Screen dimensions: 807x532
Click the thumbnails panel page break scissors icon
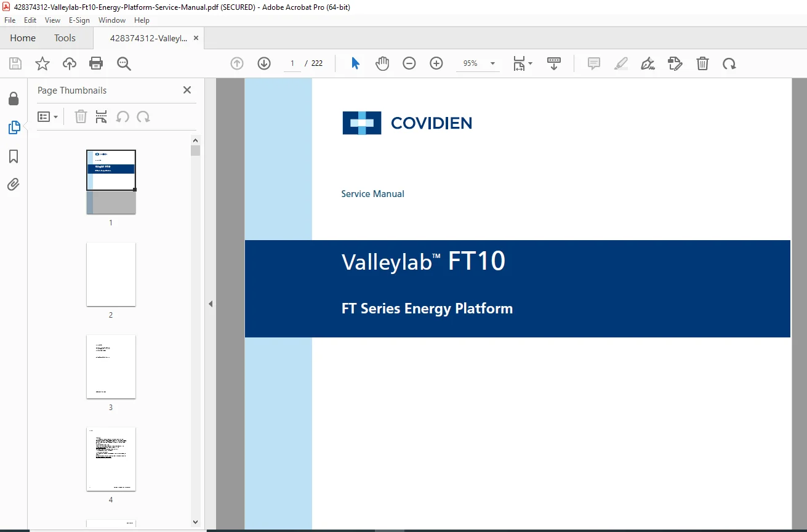(102, 116)
